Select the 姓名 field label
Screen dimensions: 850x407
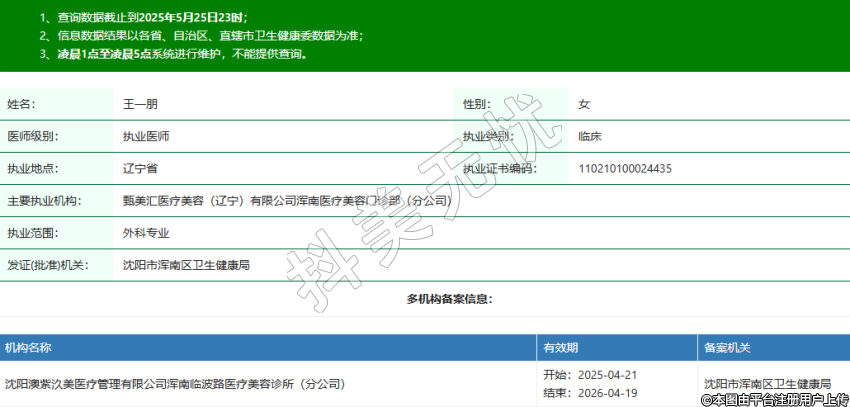(x=21, y=104)
